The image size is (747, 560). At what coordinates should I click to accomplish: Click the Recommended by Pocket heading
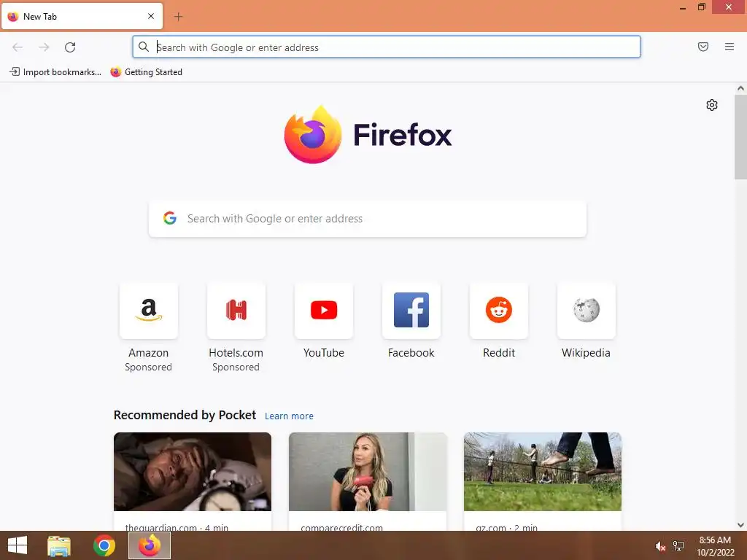[x=185, y=415]
